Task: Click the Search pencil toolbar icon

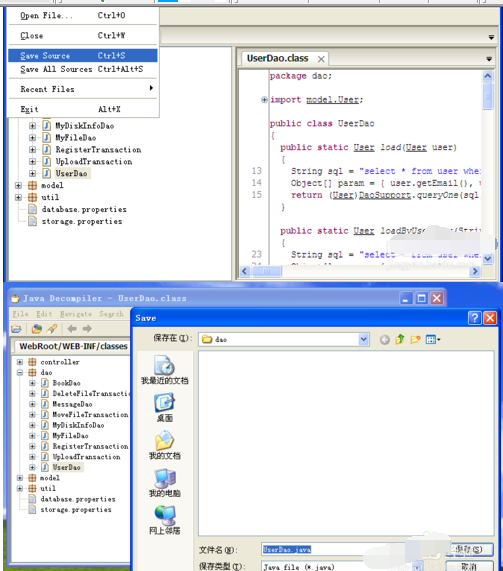Action: (x=52, y=329)
